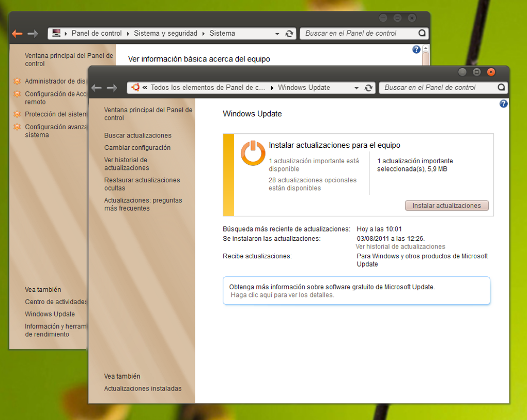Click search magnifier in Windows Update window
Image resolution: width=527 pixels, height=420 pixels.
pos(501,87)
